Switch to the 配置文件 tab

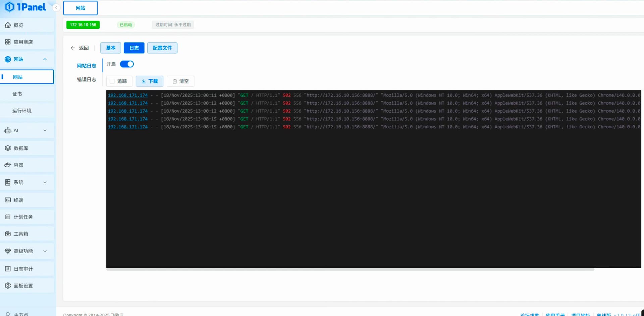point(162,48)
